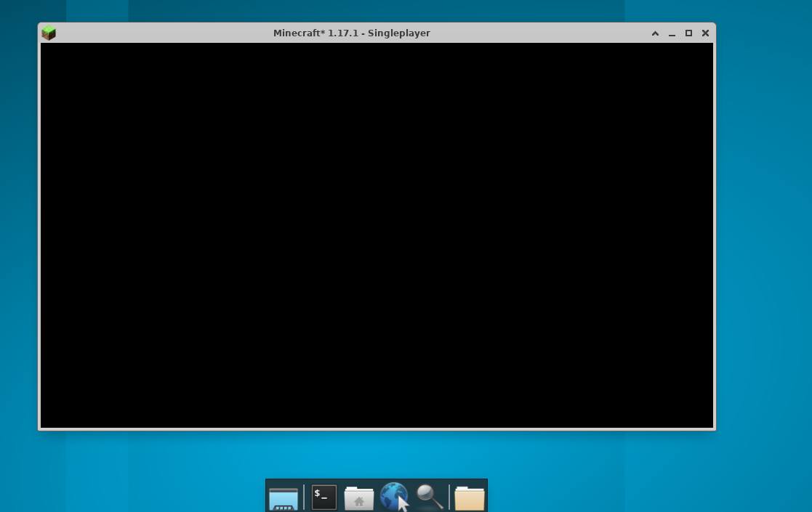The width and height of the screenshot is (812, 512).
Task: Close the Minecraft 1.17.1 window
Action: (705, 33)
